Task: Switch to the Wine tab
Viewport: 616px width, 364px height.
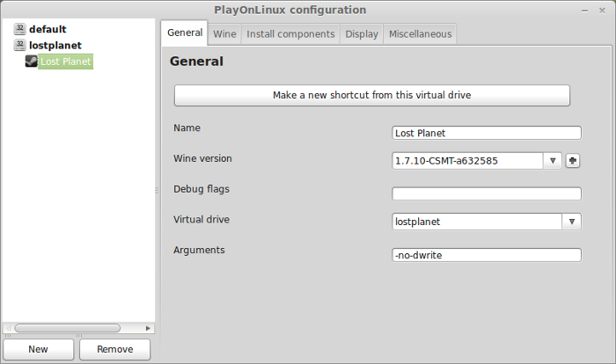Action: [x=224, y=34]
